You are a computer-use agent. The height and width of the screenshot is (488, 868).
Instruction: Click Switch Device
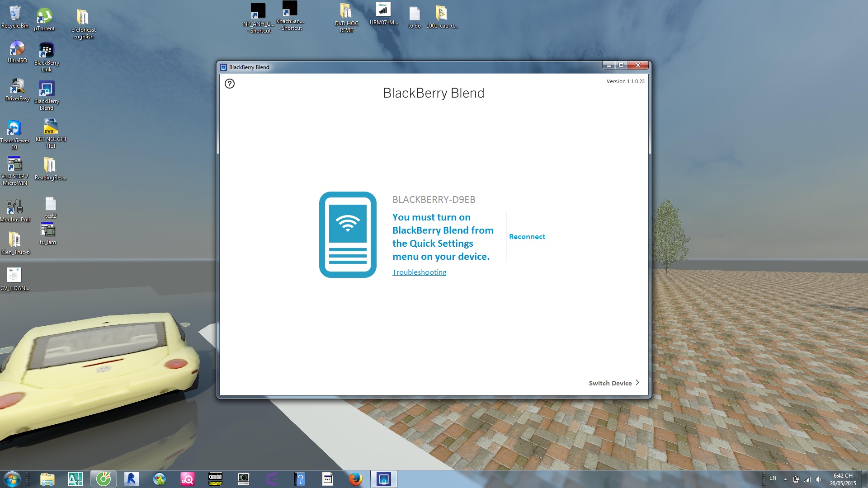(610, 383)
